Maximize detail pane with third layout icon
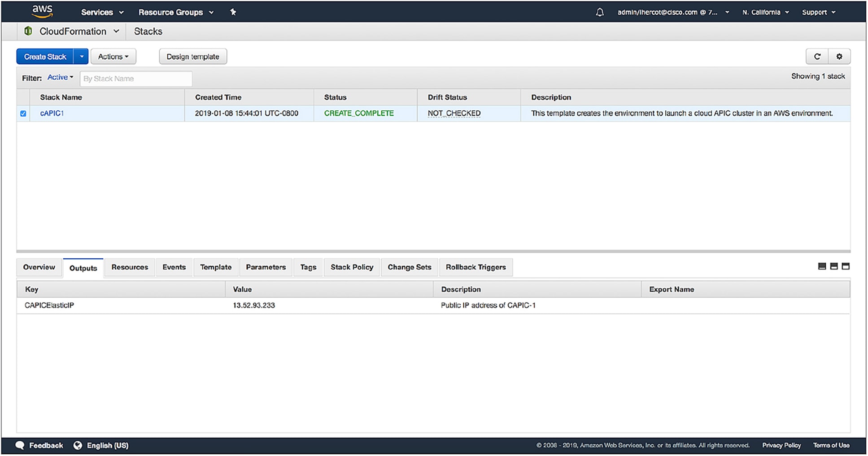The height and width of the screenshot is (456, 868). [x=846, y=266]
